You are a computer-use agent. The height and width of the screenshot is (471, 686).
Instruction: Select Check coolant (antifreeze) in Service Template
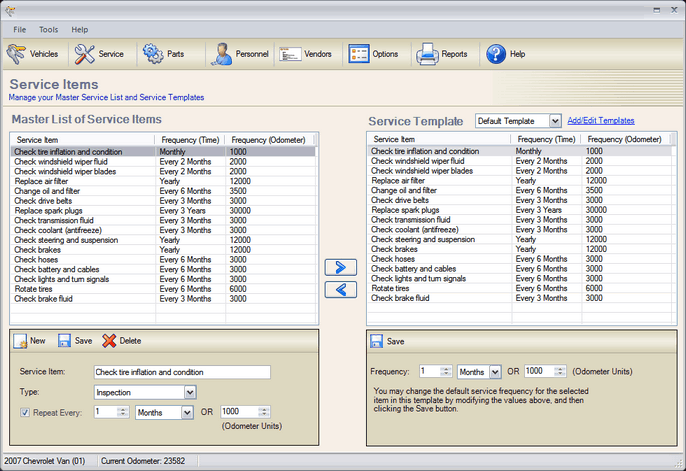(519, 230)
